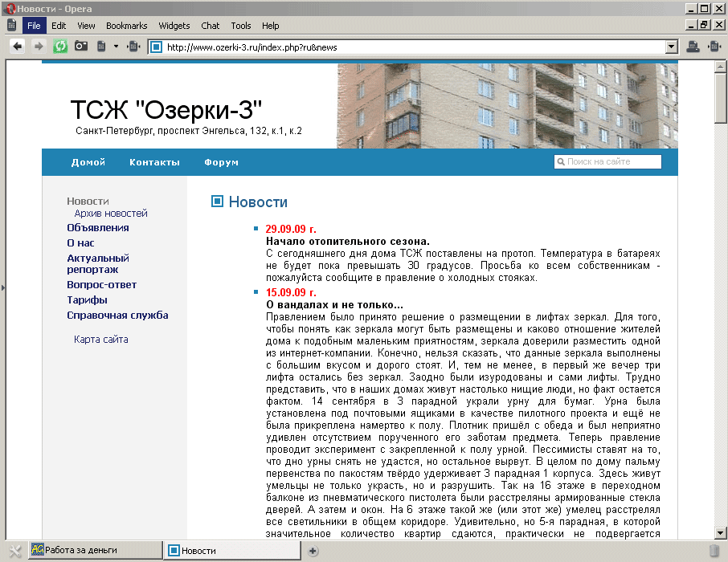
Task: Select the "Новости" browser tab
Action: (x=233, y=551)
